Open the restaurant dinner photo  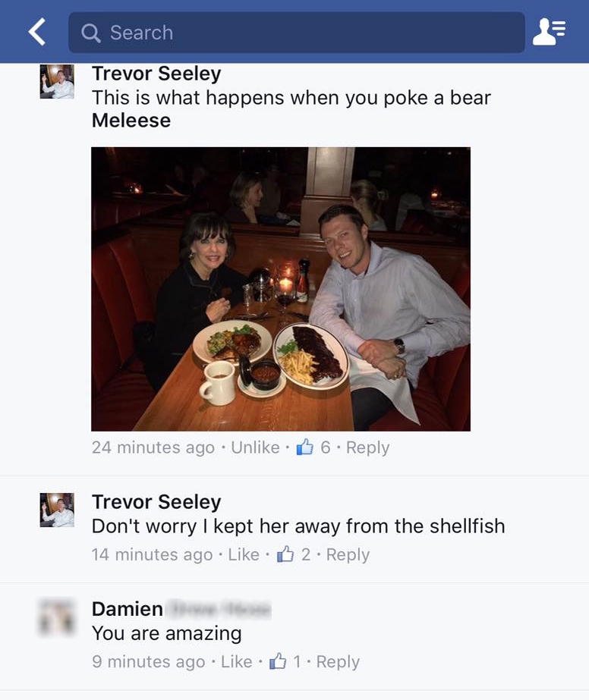(x=281, y=289)
